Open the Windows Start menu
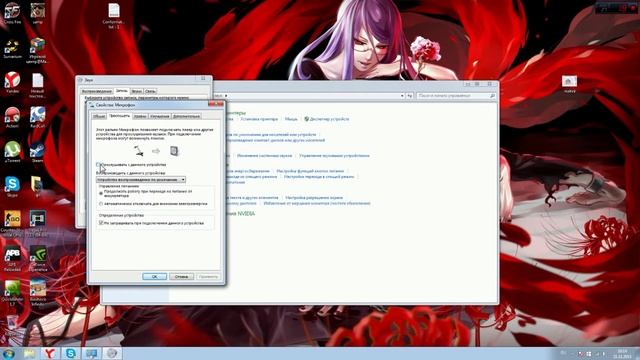 point(9,353)
